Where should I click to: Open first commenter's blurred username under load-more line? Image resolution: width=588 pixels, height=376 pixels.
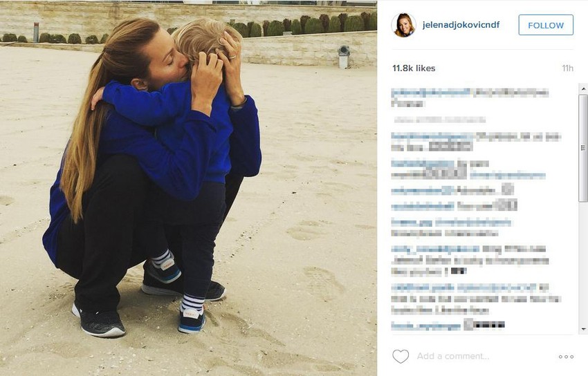(x=432, y=136)
